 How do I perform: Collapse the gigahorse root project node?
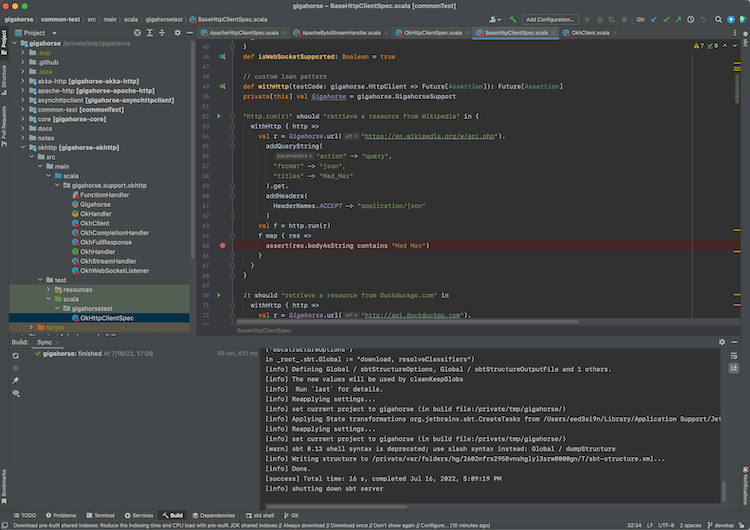pos(14,43)
